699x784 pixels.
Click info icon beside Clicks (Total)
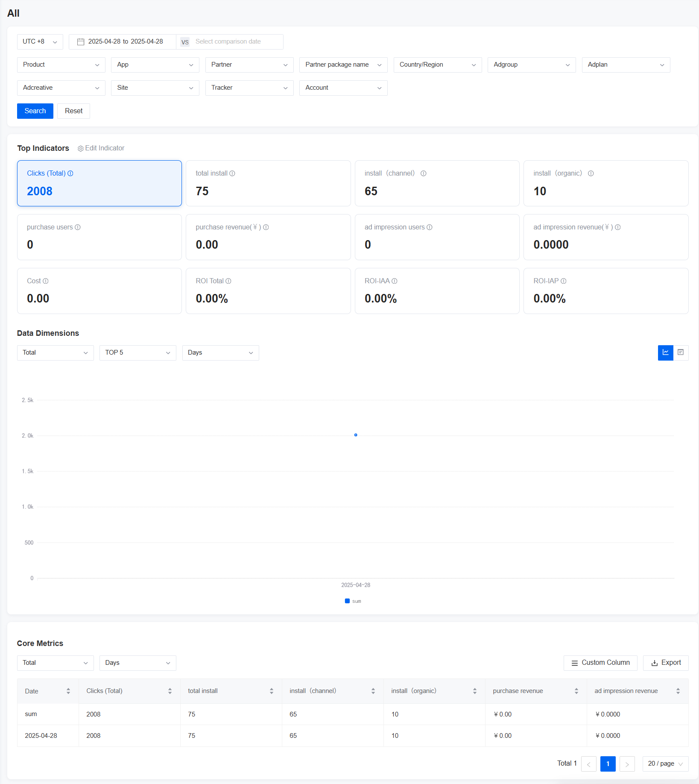71,173
